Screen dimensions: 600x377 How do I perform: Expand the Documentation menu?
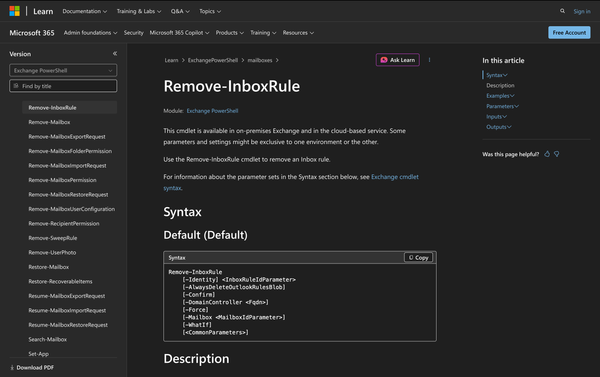click(x=85, y=11)
